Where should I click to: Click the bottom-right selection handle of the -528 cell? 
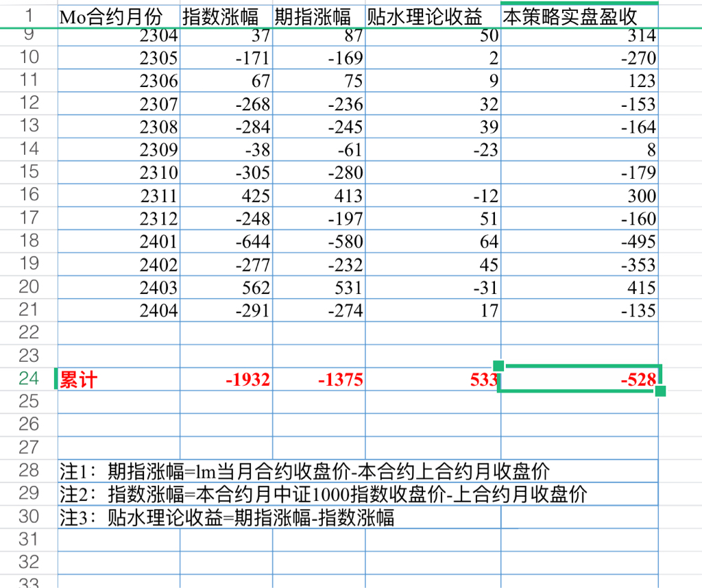tap(660, 391)
